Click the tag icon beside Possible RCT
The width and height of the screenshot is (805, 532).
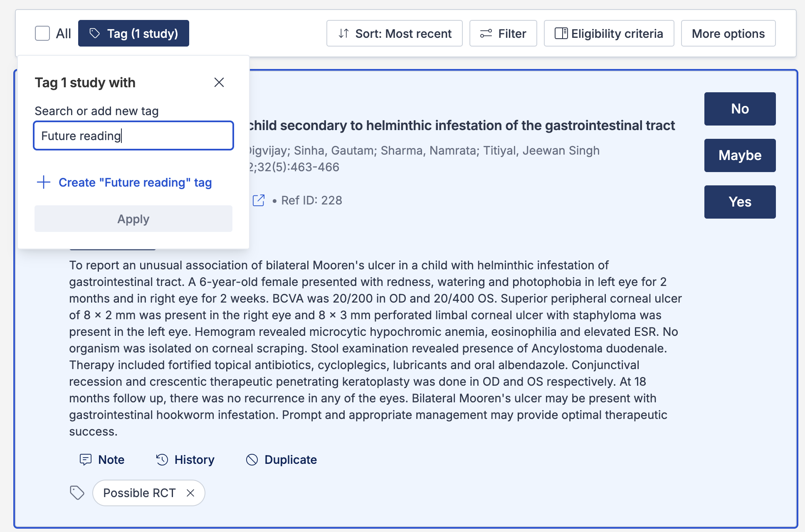77,493
